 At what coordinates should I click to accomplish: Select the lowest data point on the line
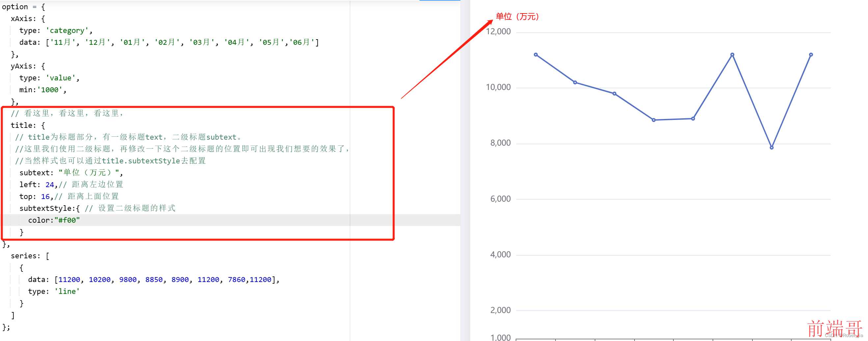772,148
